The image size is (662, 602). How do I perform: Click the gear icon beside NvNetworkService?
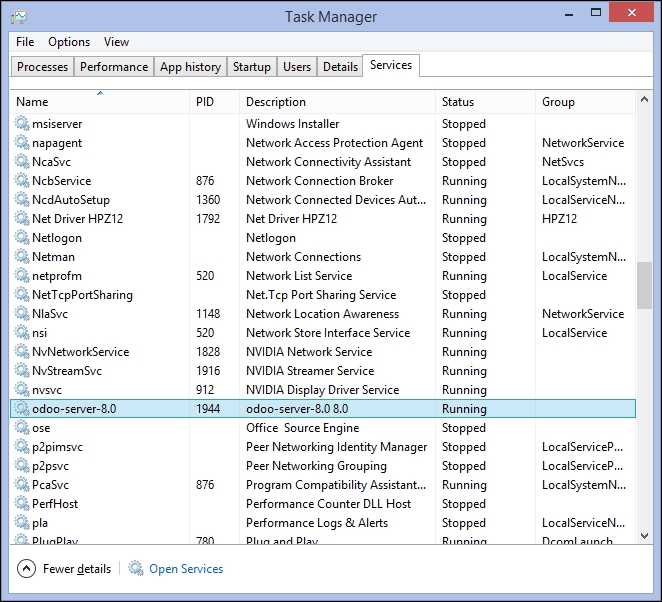[22, 351]
